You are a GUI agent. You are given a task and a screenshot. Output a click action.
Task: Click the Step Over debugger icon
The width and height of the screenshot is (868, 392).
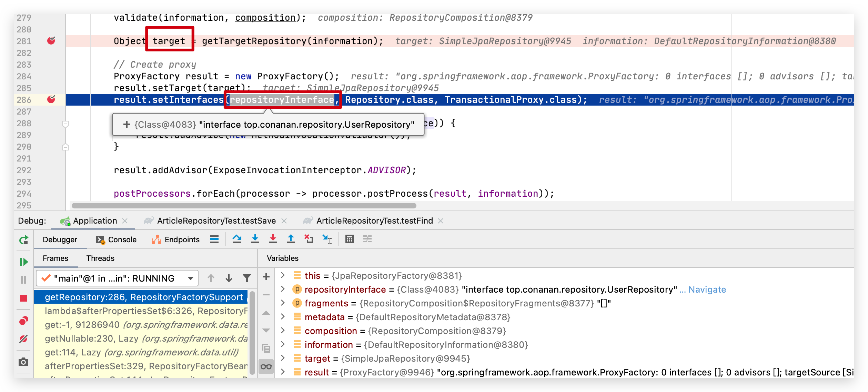pyautogui.click(x=237, y=239)
